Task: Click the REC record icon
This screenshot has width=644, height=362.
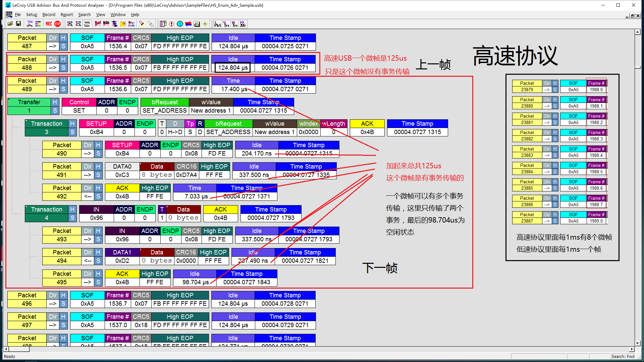Action: point(49,23)
